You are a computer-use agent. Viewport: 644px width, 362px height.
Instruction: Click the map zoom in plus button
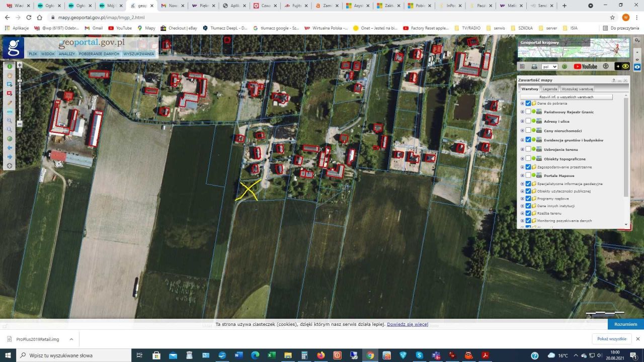[x=20, y=65]
